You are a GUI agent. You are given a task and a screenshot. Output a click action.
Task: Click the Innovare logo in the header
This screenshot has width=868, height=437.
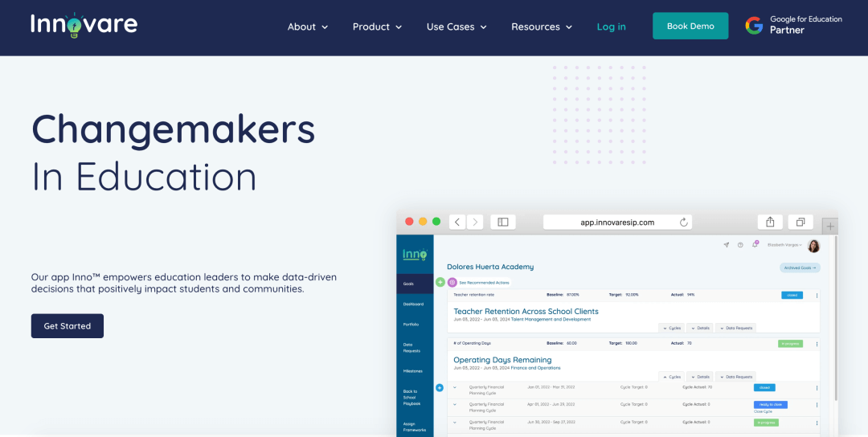(x=84, y=26)
